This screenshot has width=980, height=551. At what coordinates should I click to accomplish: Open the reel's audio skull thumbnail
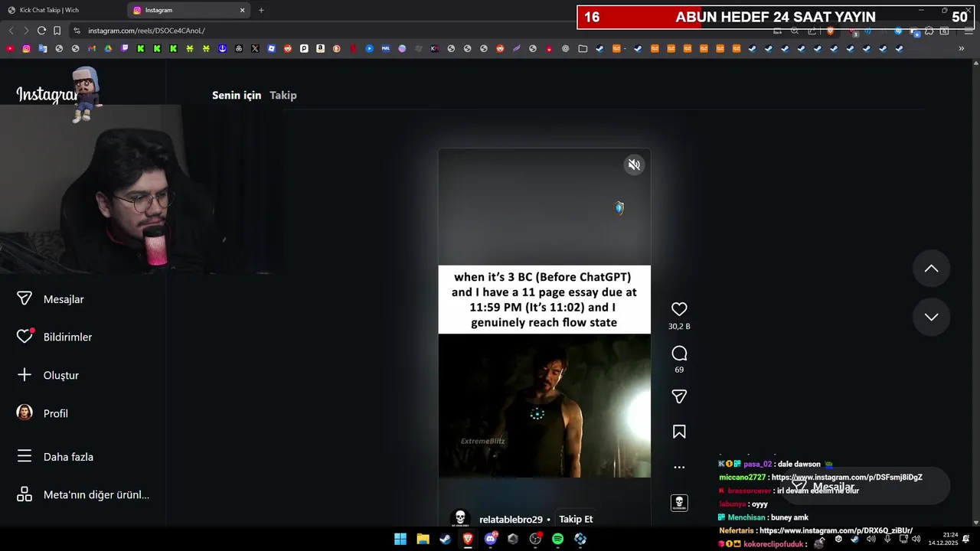pos(679,503)
